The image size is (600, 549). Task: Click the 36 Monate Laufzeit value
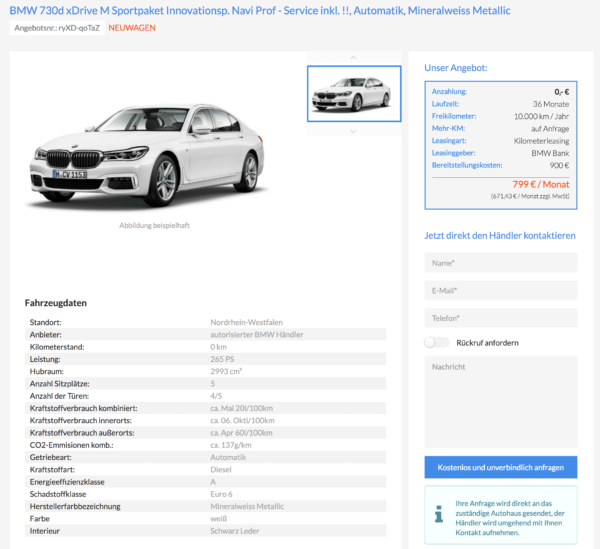pos(551,104)
